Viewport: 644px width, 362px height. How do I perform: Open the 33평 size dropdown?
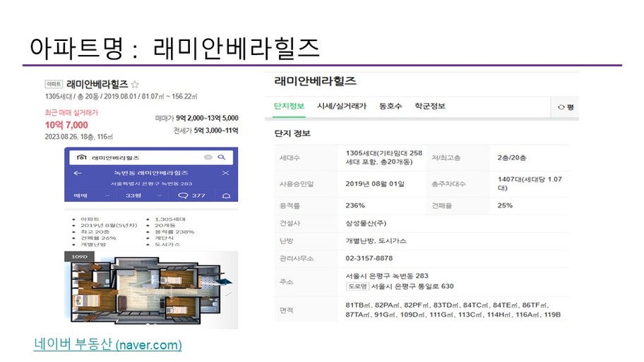(143, 195)
